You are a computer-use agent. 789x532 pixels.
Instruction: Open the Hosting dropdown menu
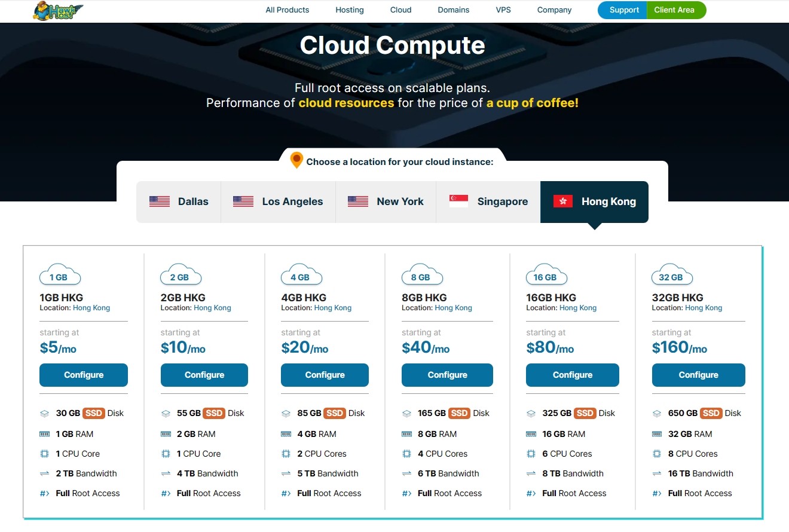[350, 10]
